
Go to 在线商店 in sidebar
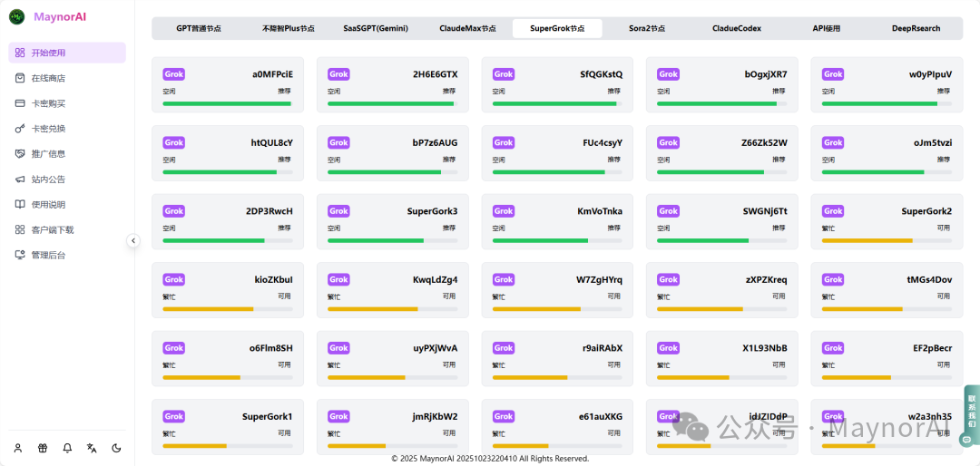point(67,78)
